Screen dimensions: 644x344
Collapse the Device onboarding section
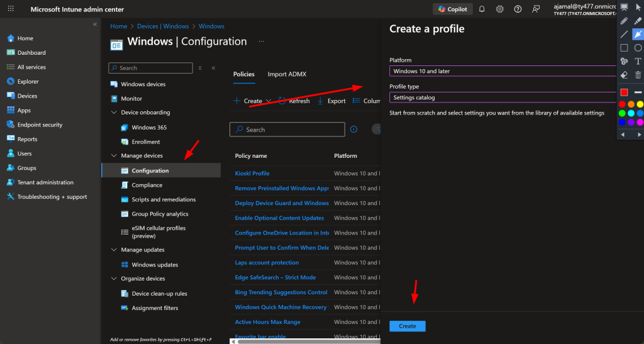[x=114, y=113]
